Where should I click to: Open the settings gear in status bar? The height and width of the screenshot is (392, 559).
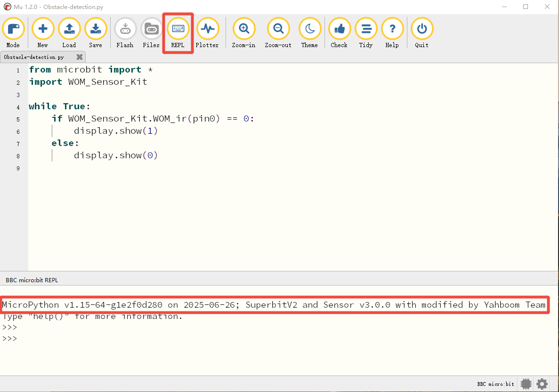(x=542, y=384)
